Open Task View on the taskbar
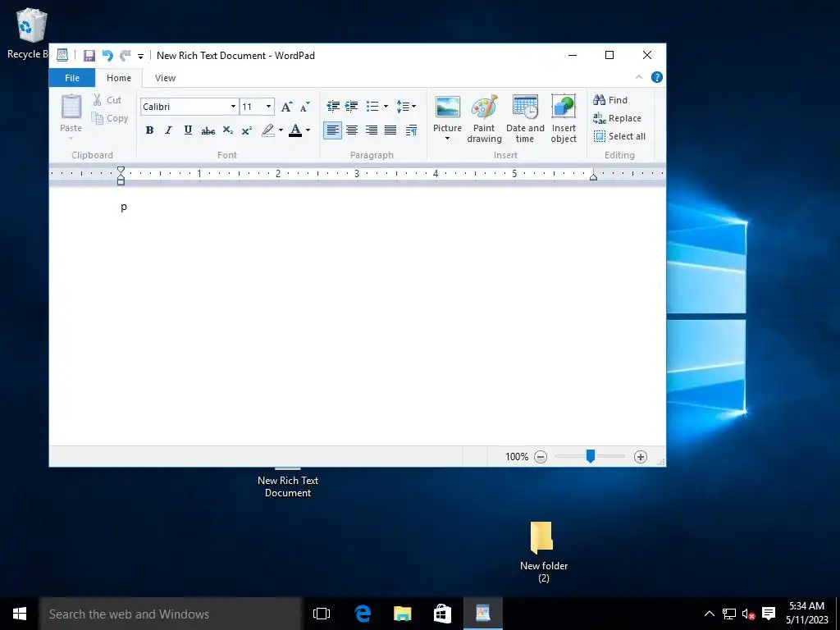Image resolution: width=840 pixels, height=630 pixels. [322, 614]
